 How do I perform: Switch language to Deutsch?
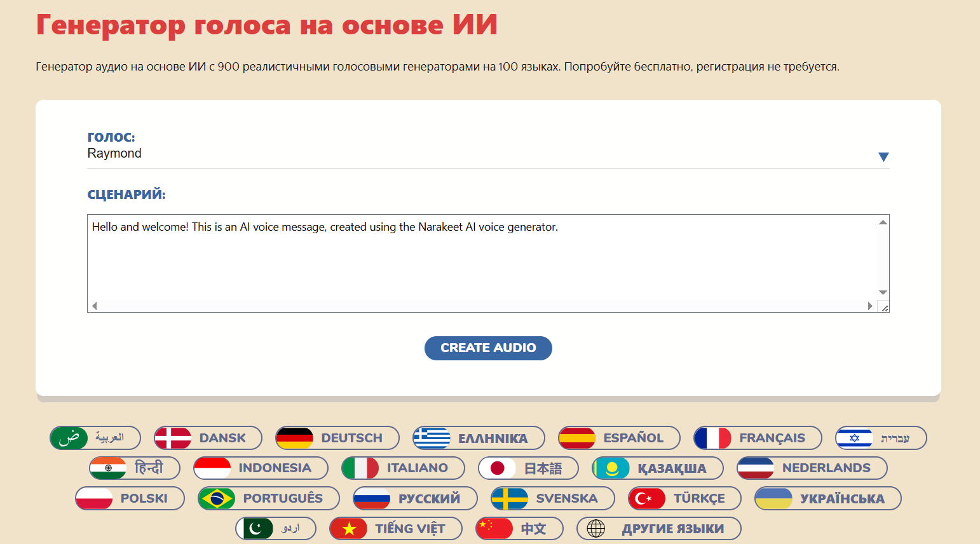tap(337, 438)
